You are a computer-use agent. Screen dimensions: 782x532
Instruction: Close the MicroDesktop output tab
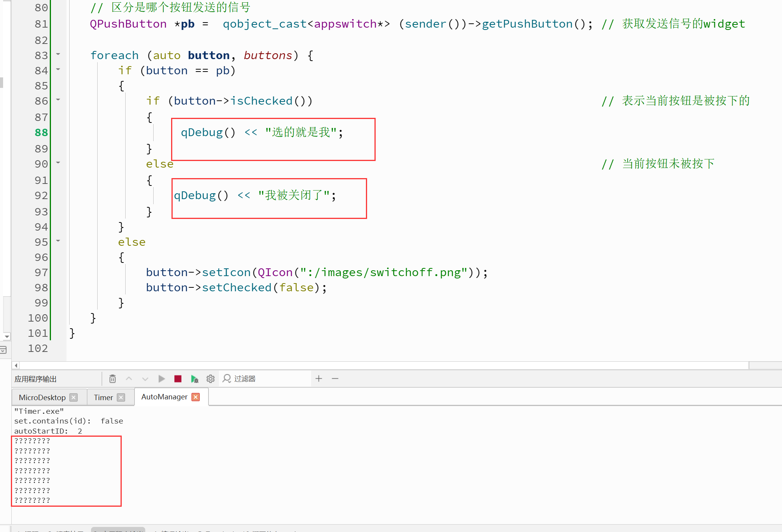(73, 397)
